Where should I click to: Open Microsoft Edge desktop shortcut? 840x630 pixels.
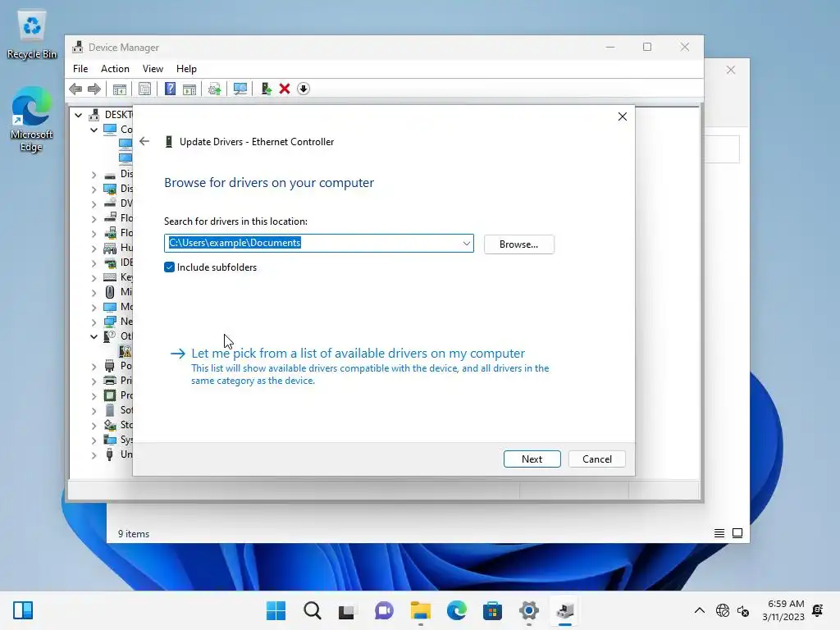pyautogui.click(x=32, y=119)
